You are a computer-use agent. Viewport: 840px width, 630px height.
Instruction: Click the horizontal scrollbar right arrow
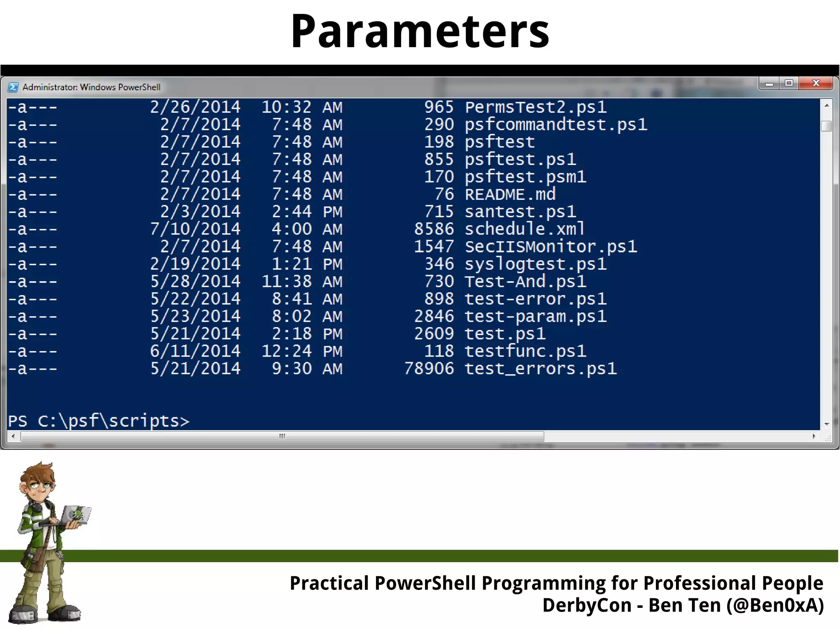click(x=814, y=436)
